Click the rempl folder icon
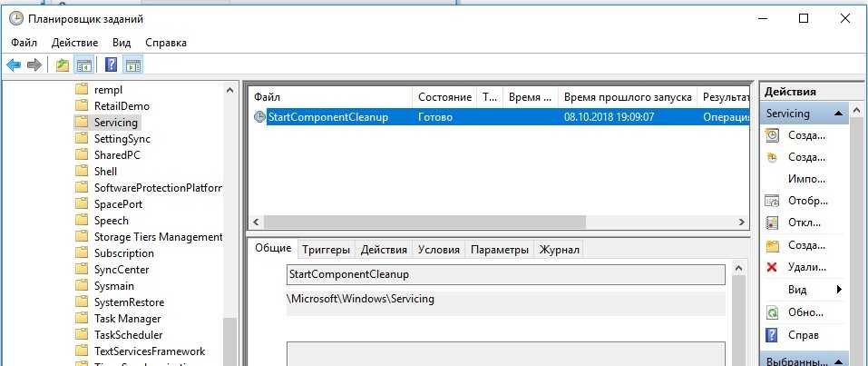 [x=82, y=89]
